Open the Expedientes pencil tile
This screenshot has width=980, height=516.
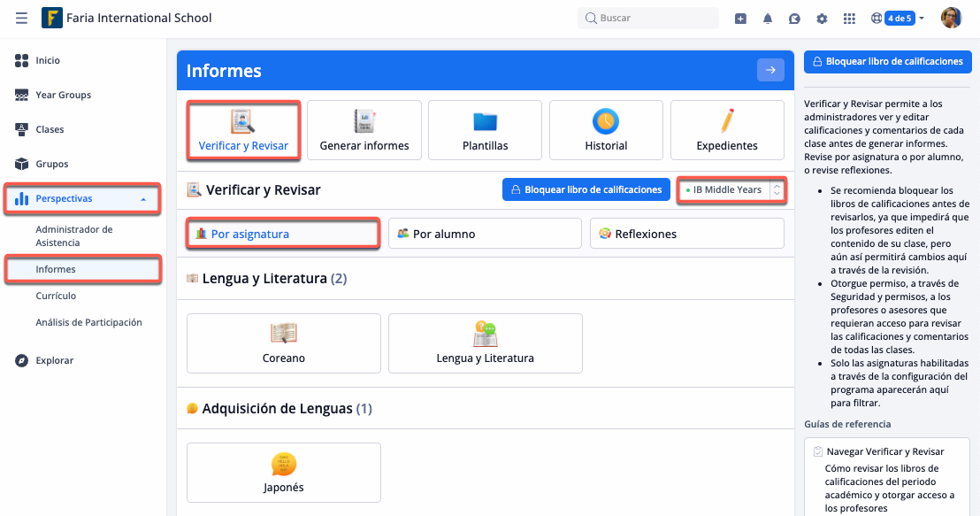point(727,130)
